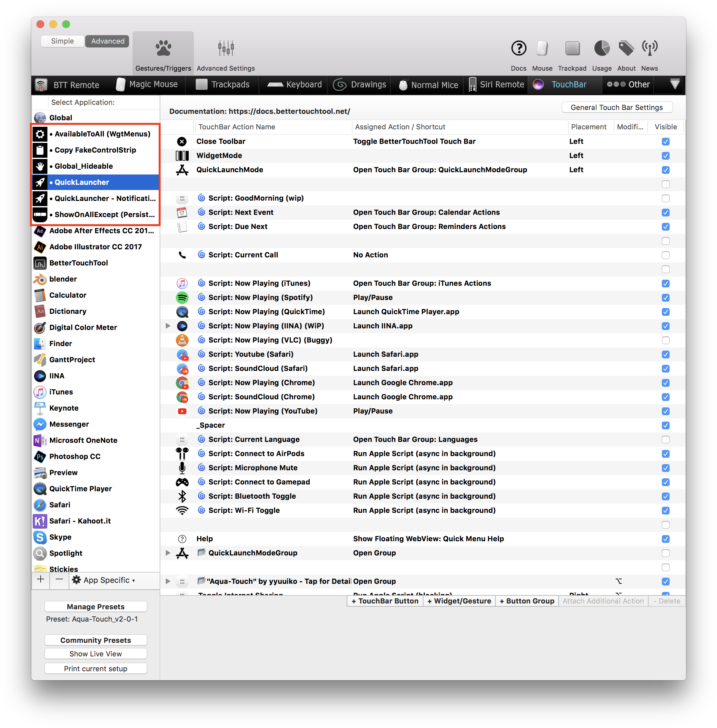The height and width of the screenshot is (728, 717).
Task: Remove application with minus button
Action: tap(59, 580)
